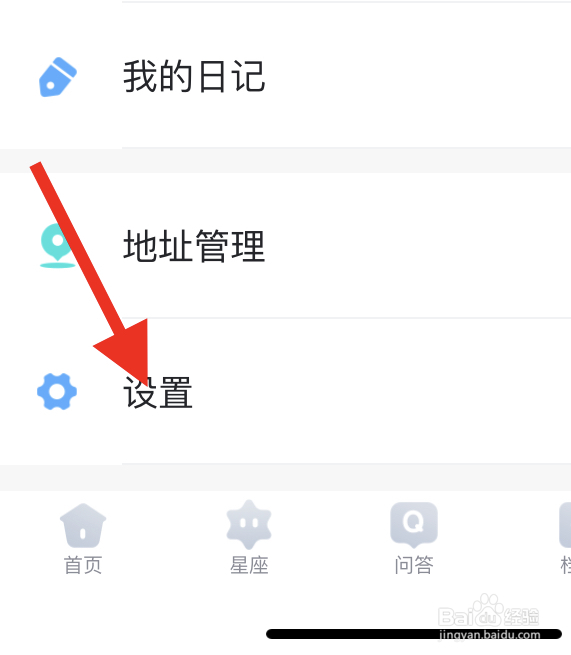The width and height of the screenshot is (571, 655).
Task: Tap the blue settings gear icon
Action: click(57, 391)
